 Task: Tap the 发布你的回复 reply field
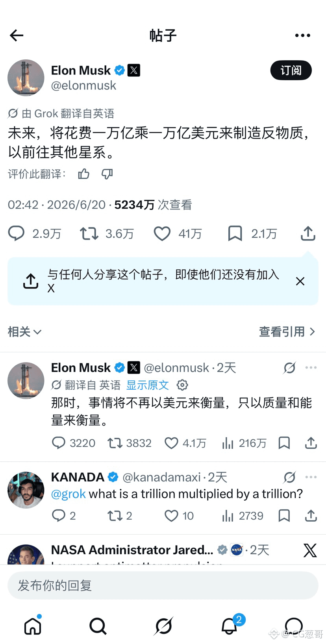pyautogui.click(x=163, y=585)
